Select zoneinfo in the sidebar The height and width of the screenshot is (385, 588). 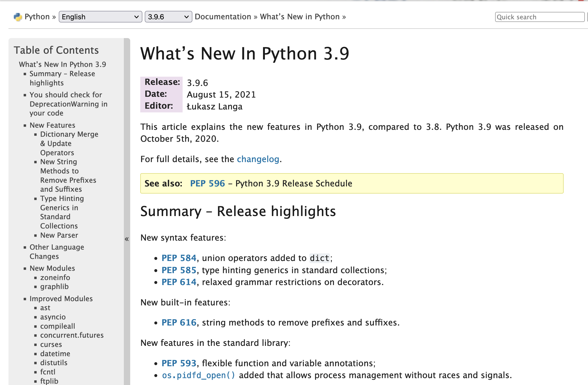click(x=55, y=278)
